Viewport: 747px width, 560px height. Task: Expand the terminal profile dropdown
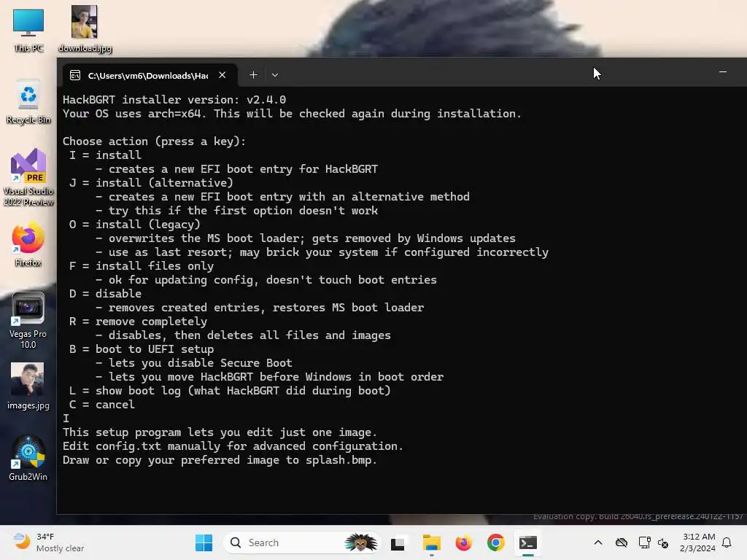(x=275, y=75)
